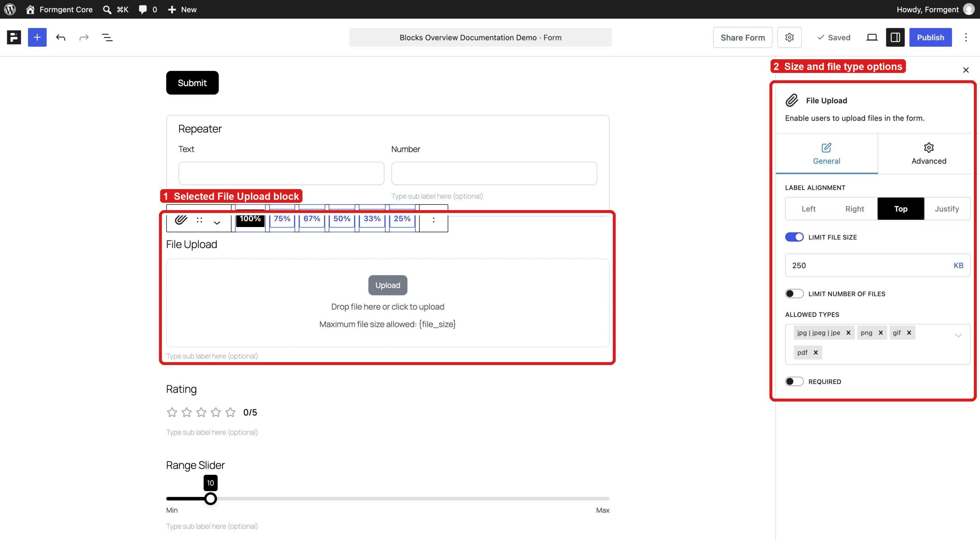Open form settings gear icon
980x541 pixels.
click(789, 37)
